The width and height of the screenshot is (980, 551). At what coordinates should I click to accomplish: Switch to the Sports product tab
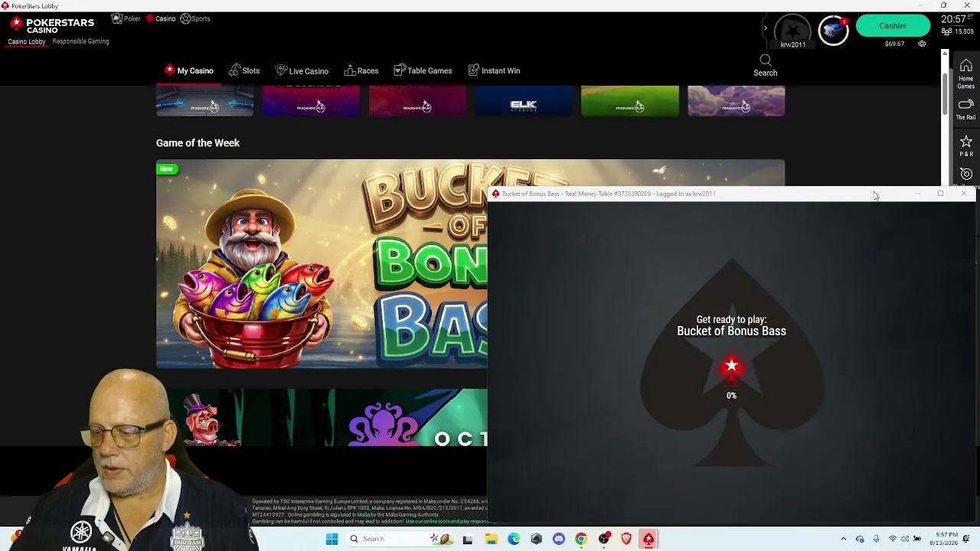click(x=195, y=18)
